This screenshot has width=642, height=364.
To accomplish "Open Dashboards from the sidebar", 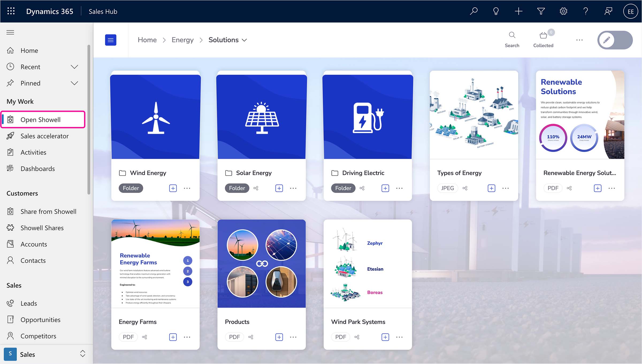I will pyautogui.click(x=37, y=169).
